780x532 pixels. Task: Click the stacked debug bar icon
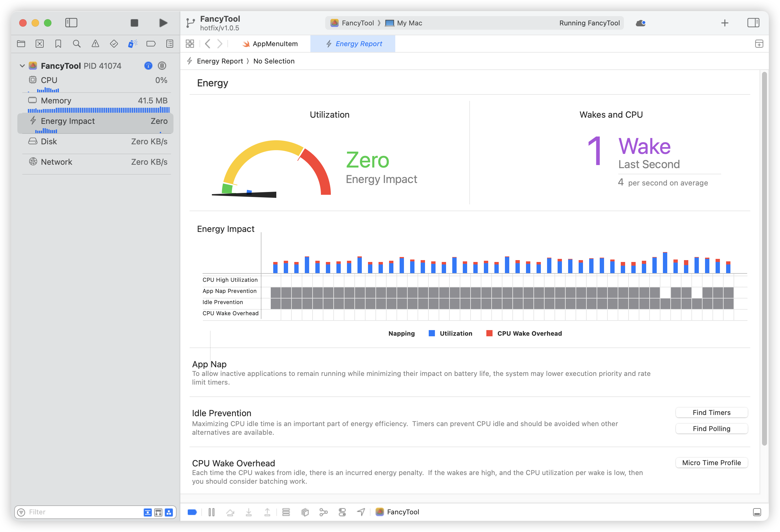[x=286, y=512]
